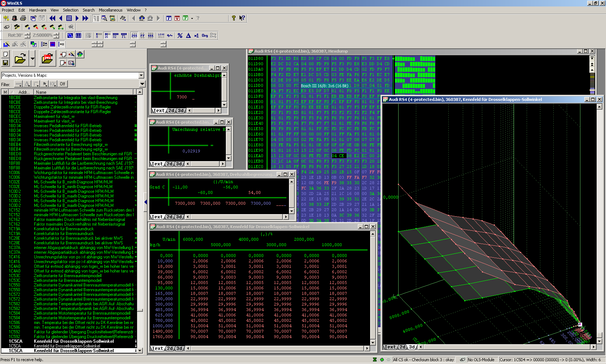The image size is (606, 364).
Task: Click the email envelope export icon
Action: point(71,63)
